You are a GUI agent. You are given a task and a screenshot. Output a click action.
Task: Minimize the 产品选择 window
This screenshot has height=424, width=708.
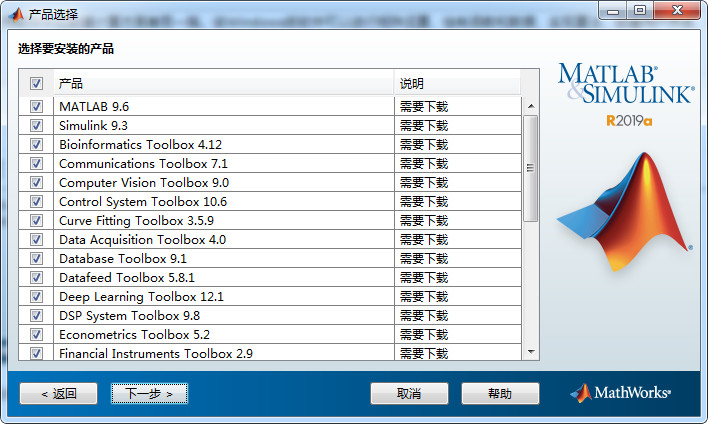pyautogui.click(x=613, y=11)
